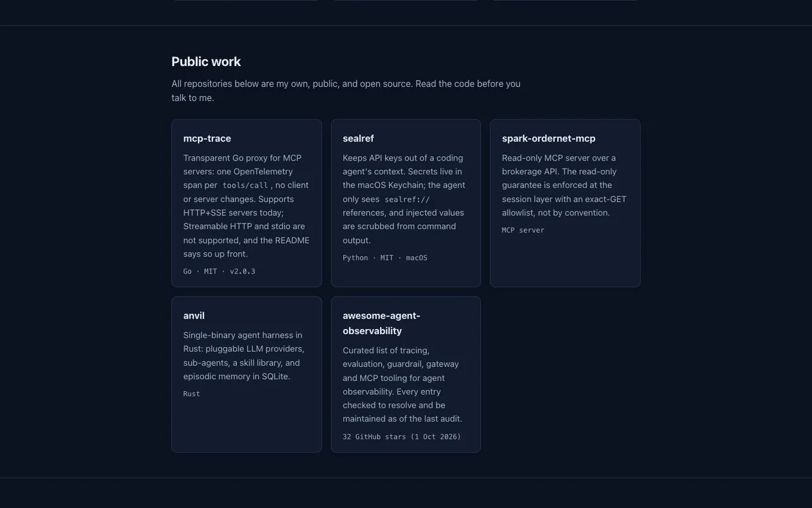Image resolution: width=812 pixels, height=508 pixels.
Task: Click the Python · MIT · macOS metadata line
Action: pyautogui.click(x=385, y=258)
